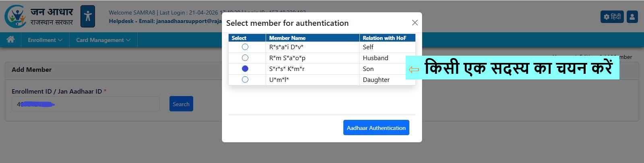
Task: Click the Aadhaar Authentication button
Action: (376, 128)
